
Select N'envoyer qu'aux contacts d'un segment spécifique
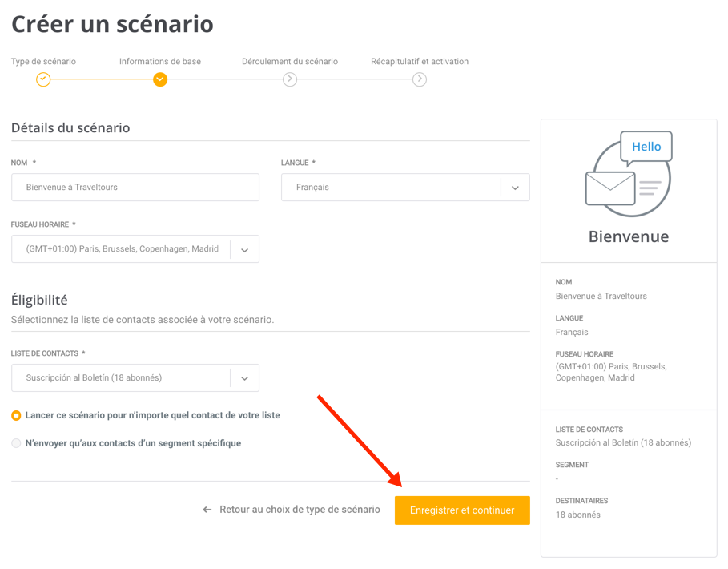(16, 443)
